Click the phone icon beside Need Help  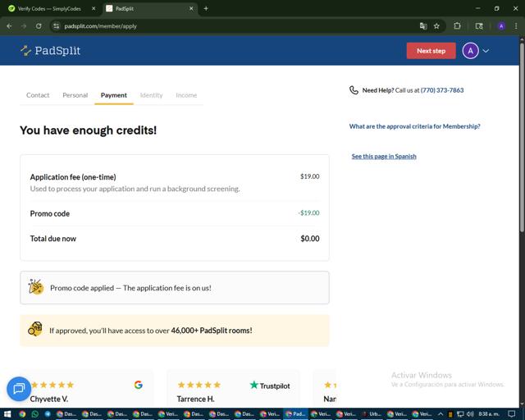pos(354,90)
